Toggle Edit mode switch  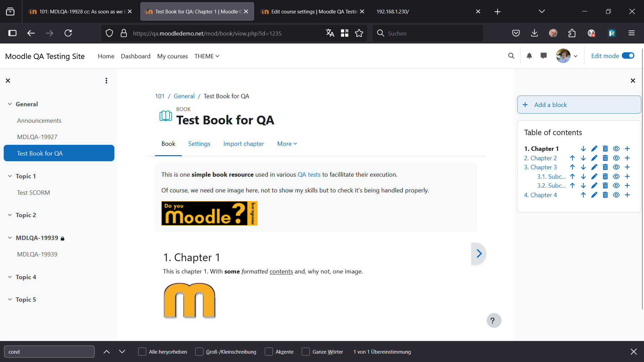click(628, 56)
